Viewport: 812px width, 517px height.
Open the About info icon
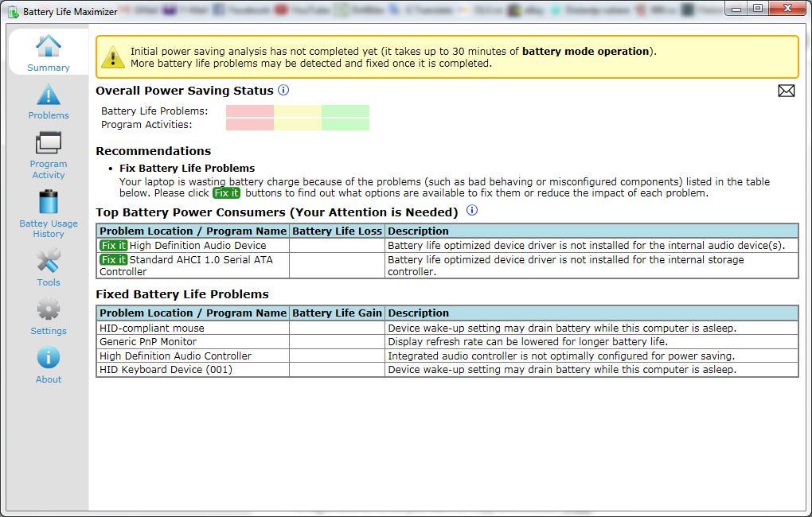tap(48, 358)
